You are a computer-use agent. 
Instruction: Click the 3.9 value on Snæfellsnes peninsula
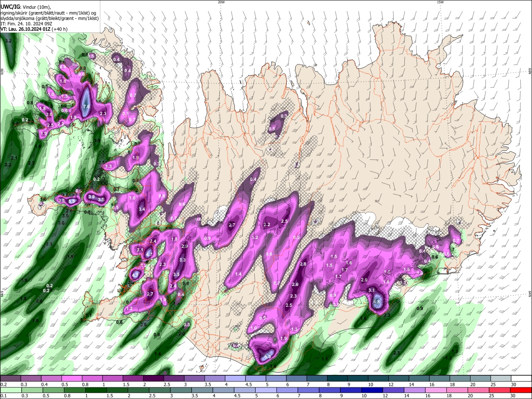coord(91,197)
